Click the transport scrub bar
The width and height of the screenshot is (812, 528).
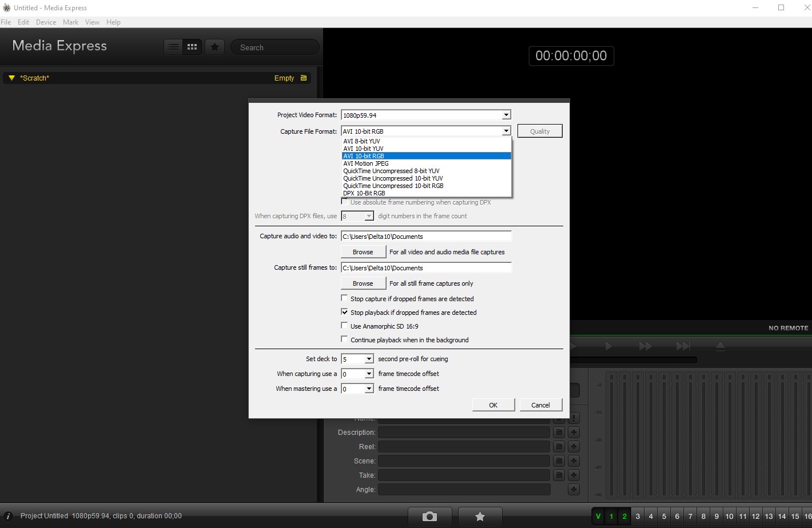(x=634, y=360)
